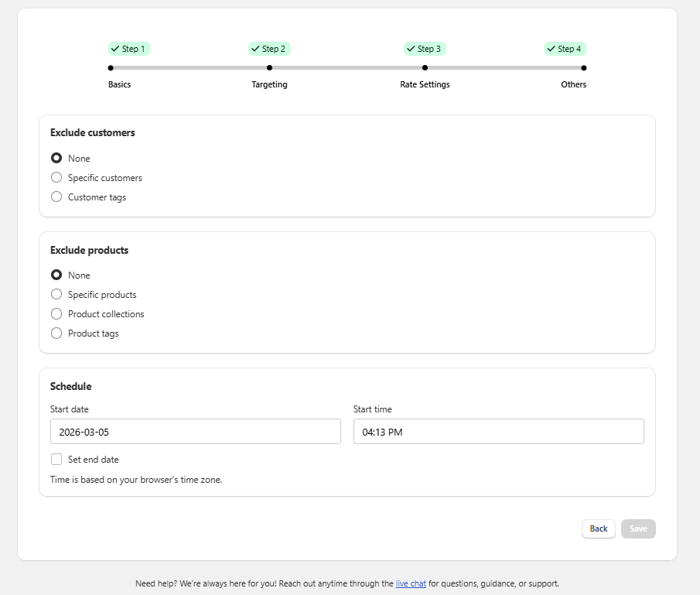The height and width of the screenshot is (595, 700).
Task: Open the Start time field
Action: (x=498, y=432)
